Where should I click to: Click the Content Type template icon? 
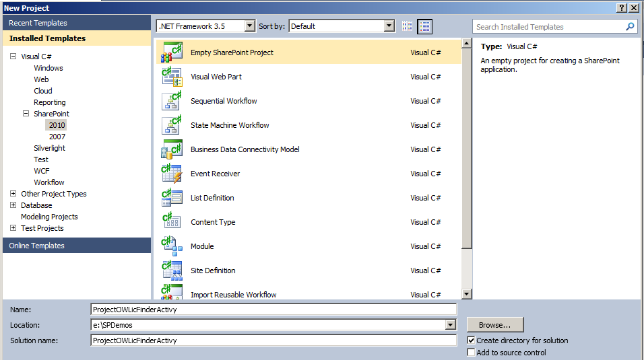click(x=172, y=221)
